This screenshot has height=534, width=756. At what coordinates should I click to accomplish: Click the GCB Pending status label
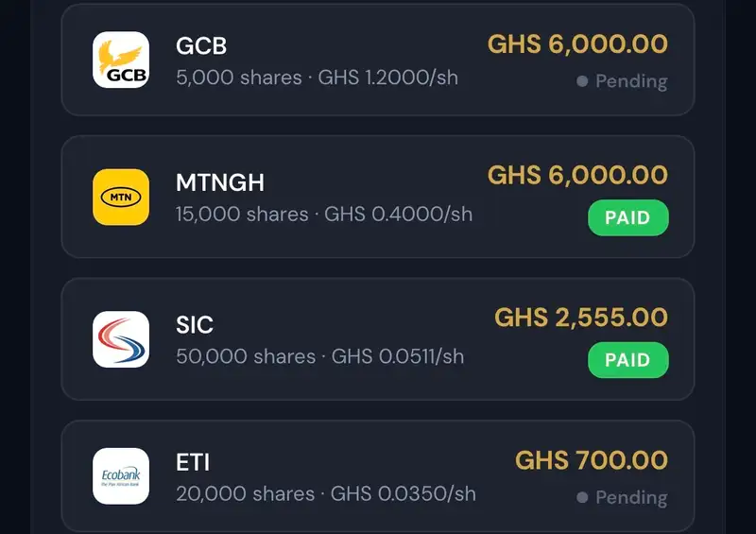point(631,81)
